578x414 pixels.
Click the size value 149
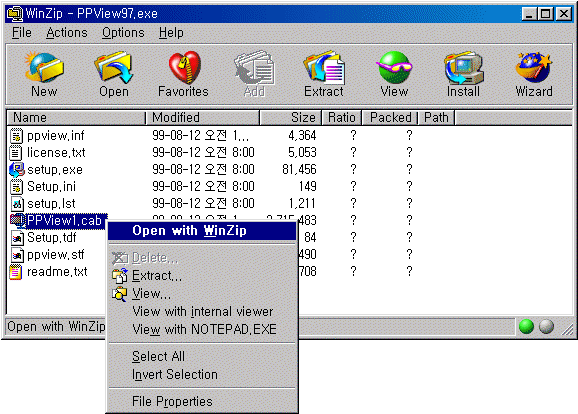pyautogui.click(x=308, y=187)
